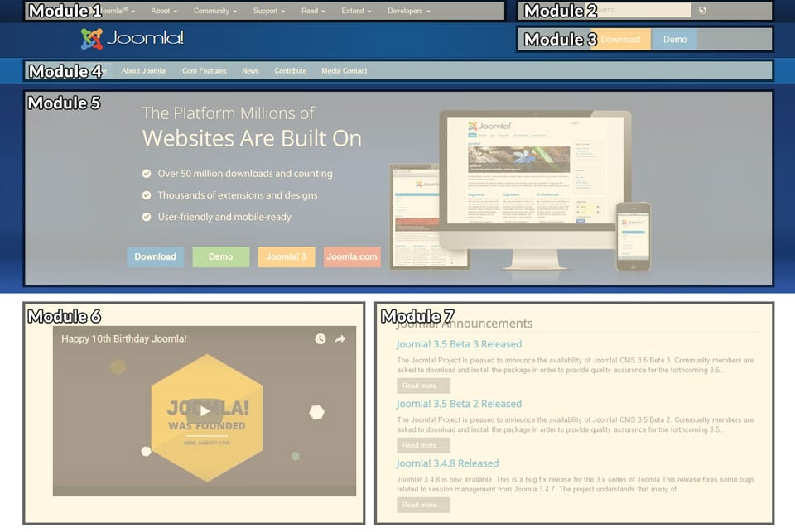This screenshot has height=532, width=795.
Task: Open the Joomla! 3.5 Beta 3 Released article
Action: click(459, 344)
